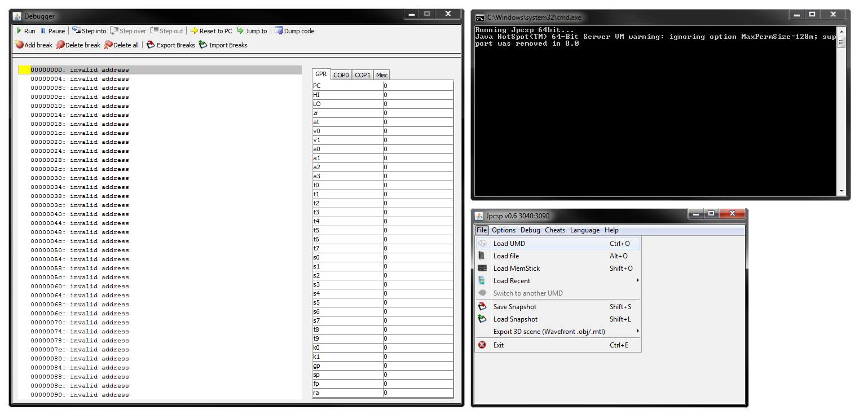Click Delete break in the Debugger toolbar
This screenshot has height=418, width=868.
pyautogui.click(x=78, y=45)
